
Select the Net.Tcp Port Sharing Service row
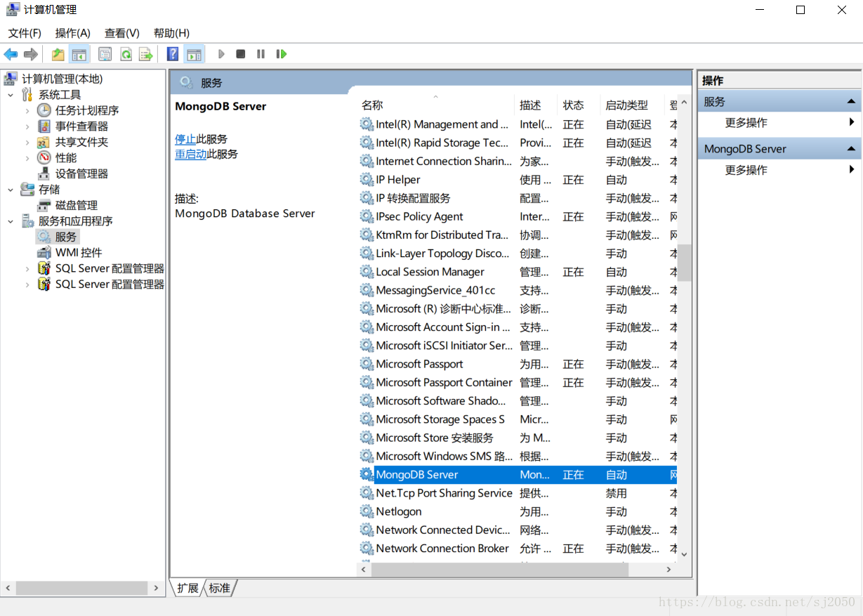coord(518,493)
